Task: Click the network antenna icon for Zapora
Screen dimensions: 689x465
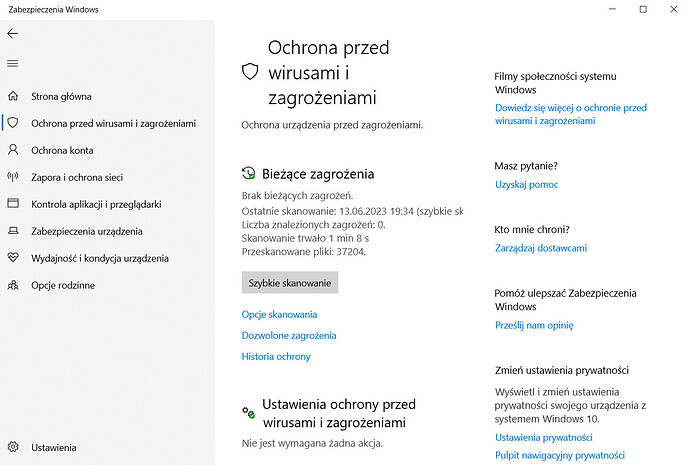Action: point(13,177)
